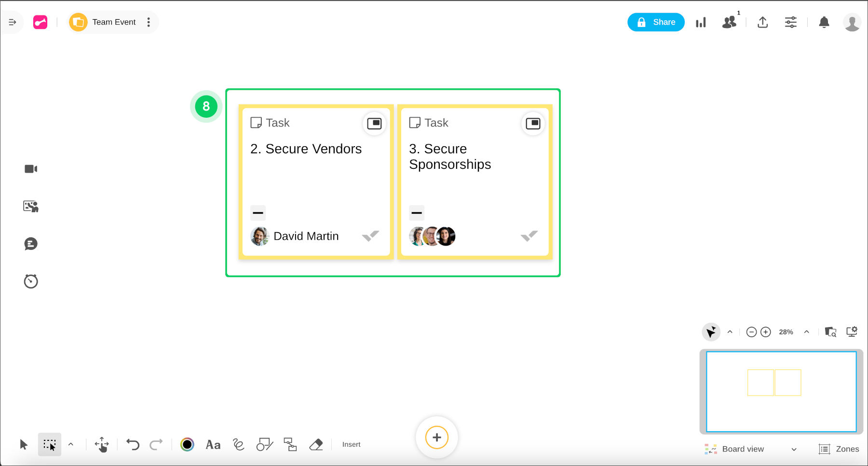The height and width of the screenshot is (466, 868).
Task: Click the Share button
Action: 655,22
